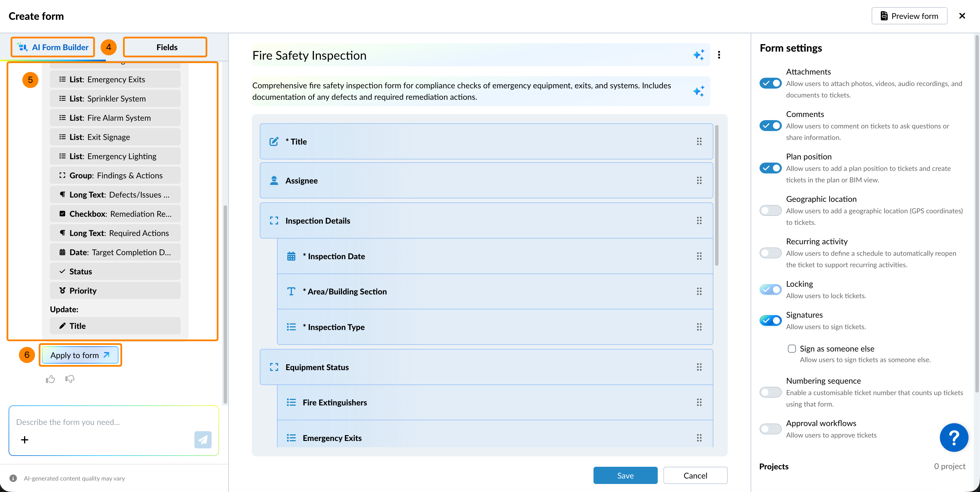Click the Apply to form button
Image resolution: width=980 pixels, height=492 pixels.
coord(80,355)
